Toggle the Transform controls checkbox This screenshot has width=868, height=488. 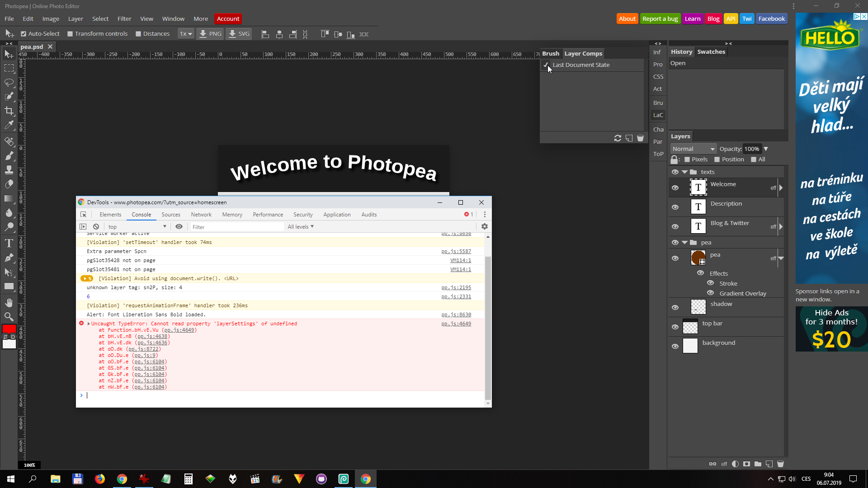pyautogui.click(x=70, y=33)
